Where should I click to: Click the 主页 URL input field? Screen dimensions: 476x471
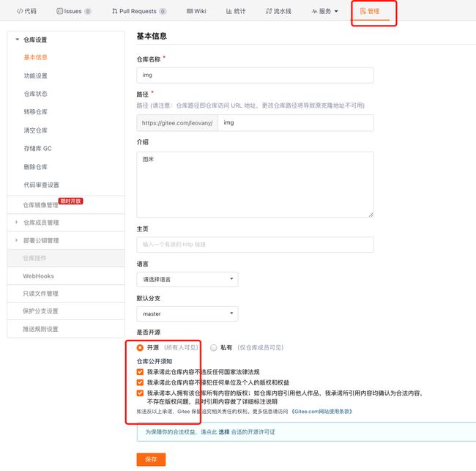(x=255, y=245)
